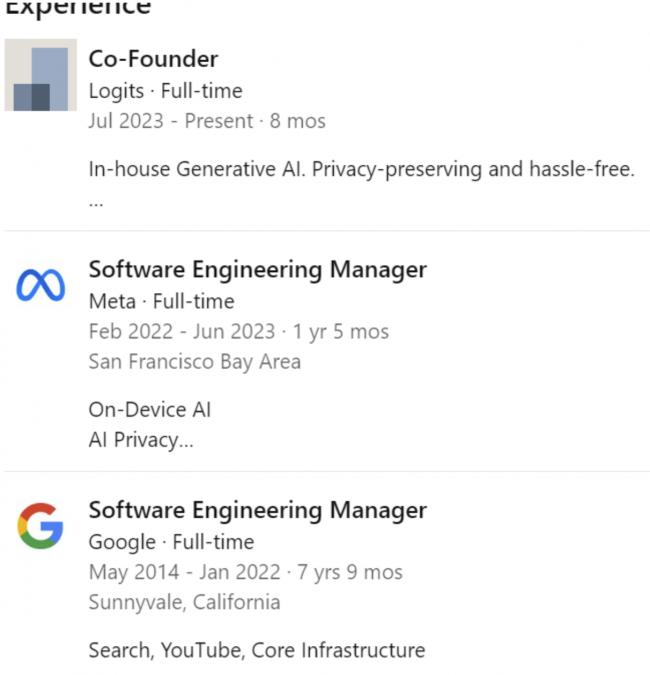Click the Google G logo icon
The width and height of the screenshot is (650, 675).
click(40, 526)
